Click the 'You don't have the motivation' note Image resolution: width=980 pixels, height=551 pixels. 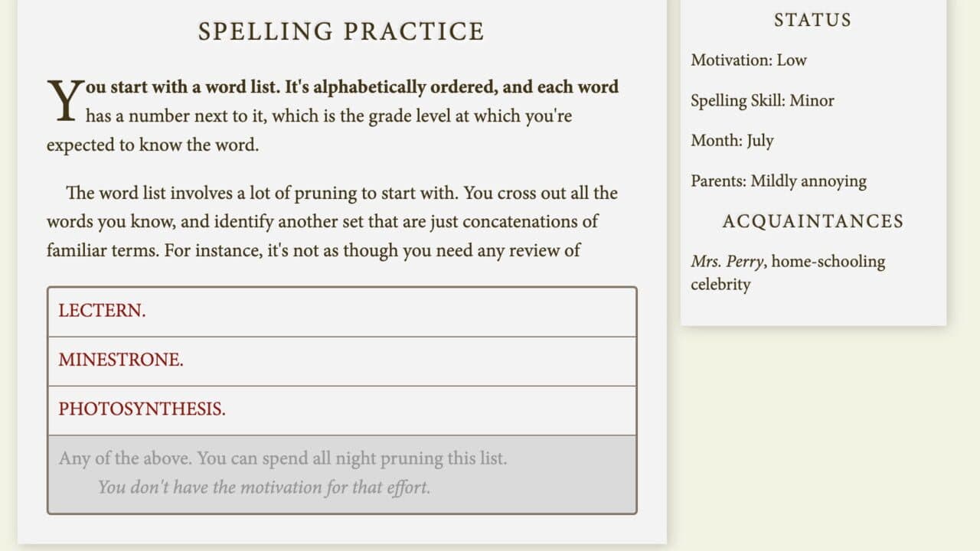pos(264,487)
